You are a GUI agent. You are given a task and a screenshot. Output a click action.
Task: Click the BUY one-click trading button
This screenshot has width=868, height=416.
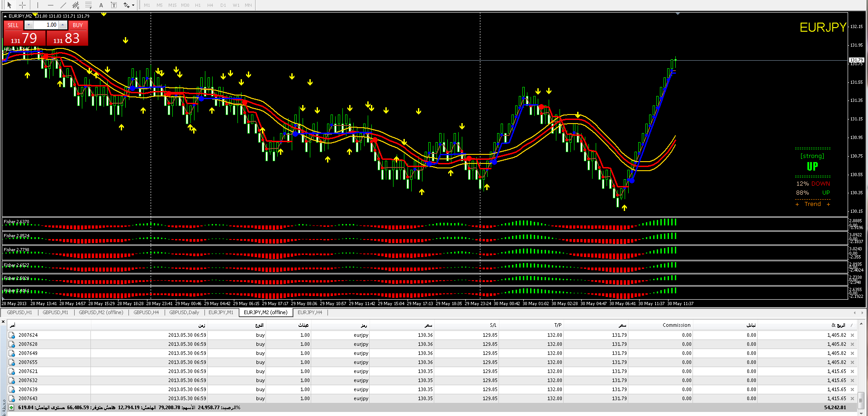(x=78, y=25)
